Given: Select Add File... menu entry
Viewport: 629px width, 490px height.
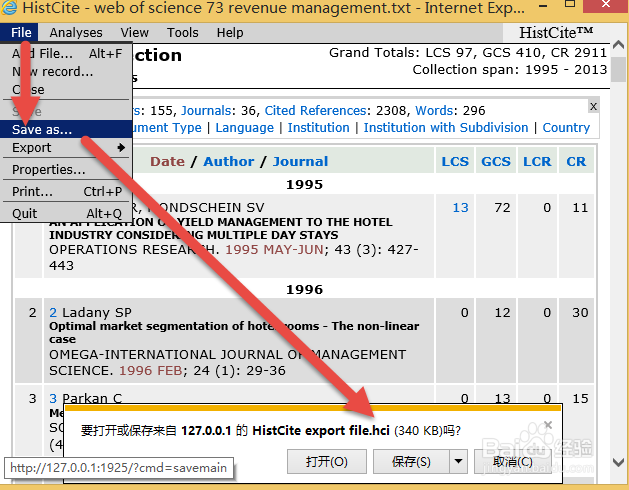Looking at the screenshot, I should (66, 53).
